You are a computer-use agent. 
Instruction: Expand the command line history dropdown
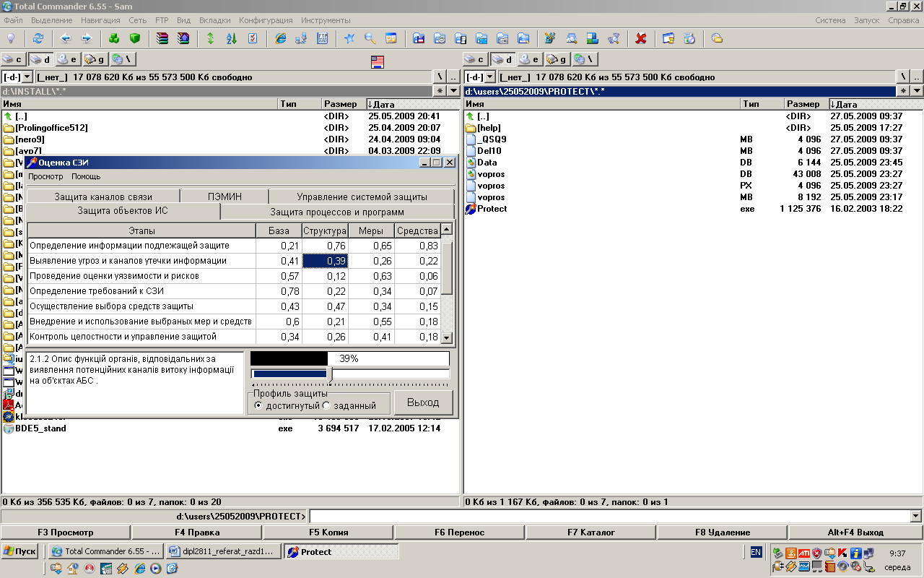coord(916,517)
